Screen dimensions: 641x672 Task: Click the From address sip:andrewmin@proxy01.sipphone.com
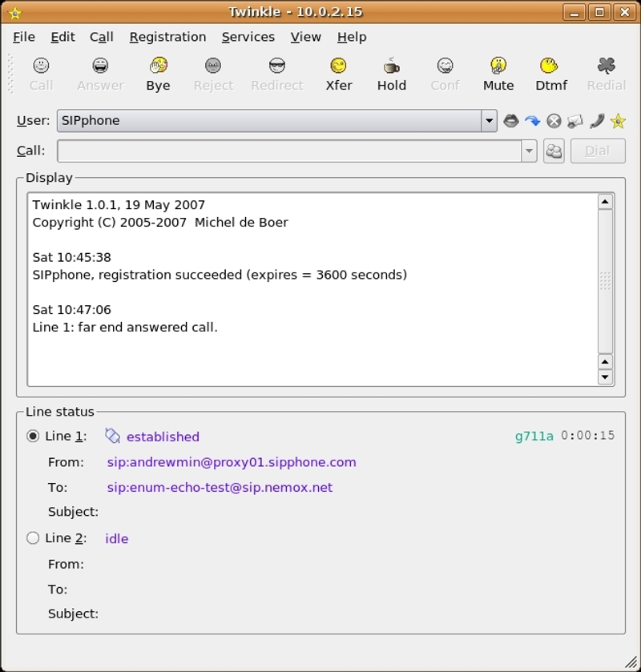[x=232, y=462]
